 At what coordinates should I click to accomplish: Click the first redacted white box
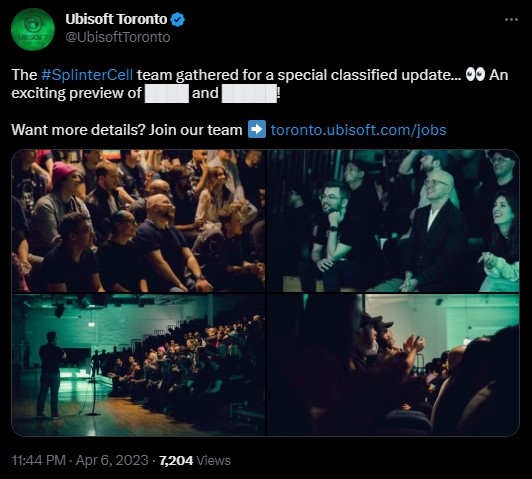(x=167, y=94)
